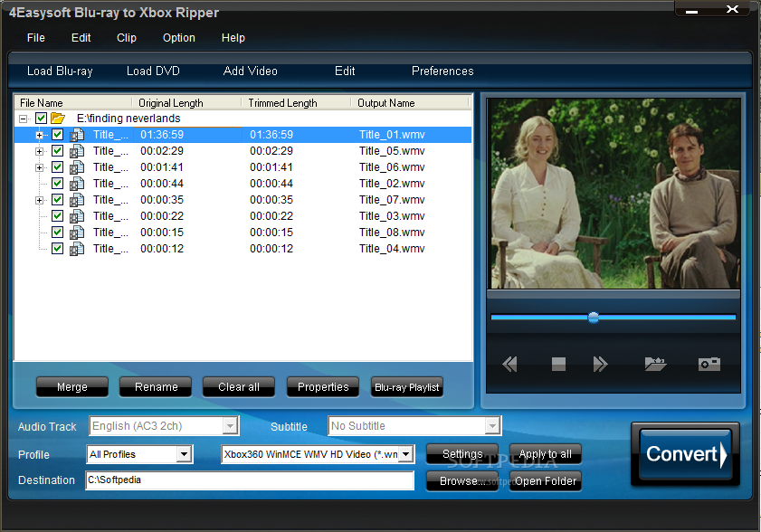The height and width of the screenshot is (532, 761).
Task: Uncheck the checkbox for Title_04.wmv
Action: 57,249
